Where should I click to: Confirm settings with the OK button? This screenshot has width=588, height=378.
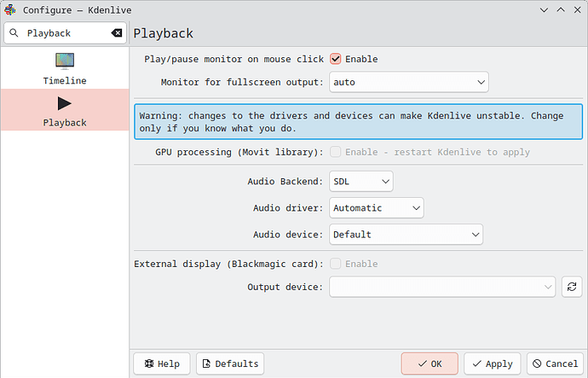click(429, 363)
